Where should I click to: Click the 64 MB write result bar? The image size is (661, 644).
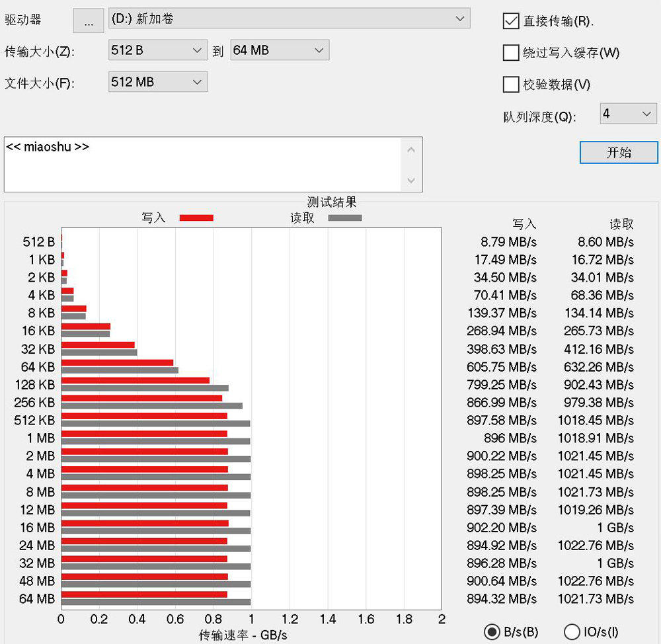tap(145, 594)
